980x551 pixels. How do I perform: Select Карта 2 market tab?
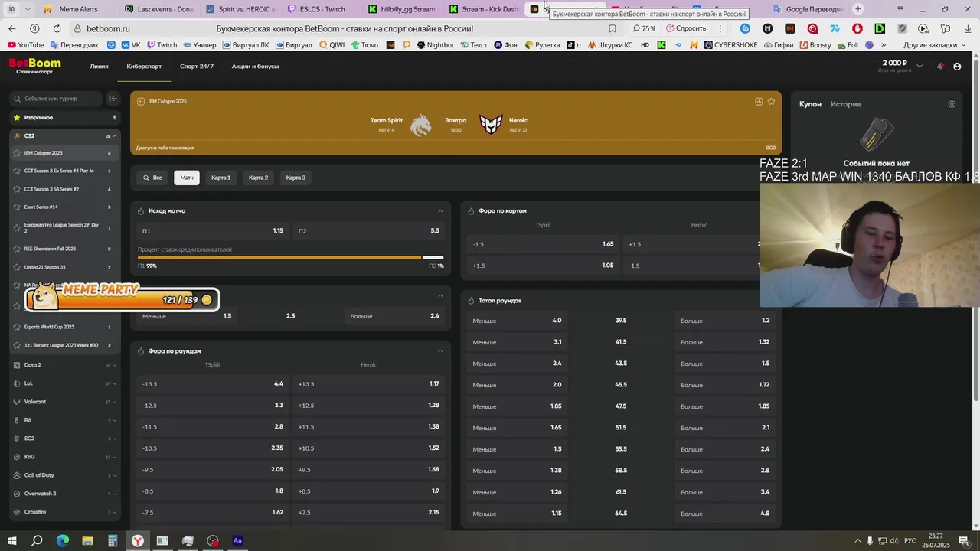click(x=258, y=178)
